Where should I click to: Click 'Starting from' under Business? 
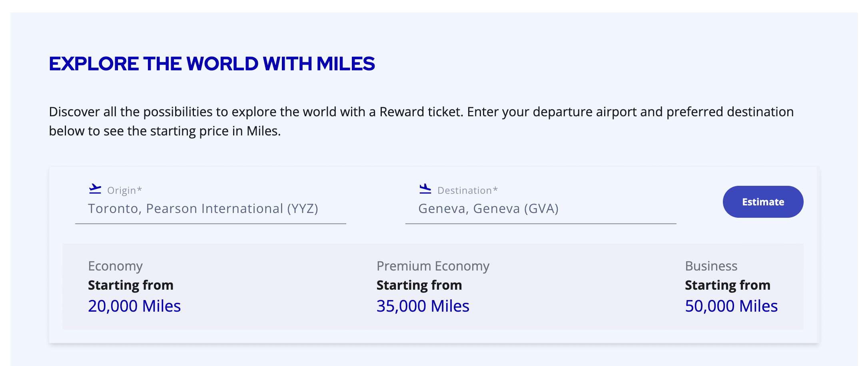point(727,285)
